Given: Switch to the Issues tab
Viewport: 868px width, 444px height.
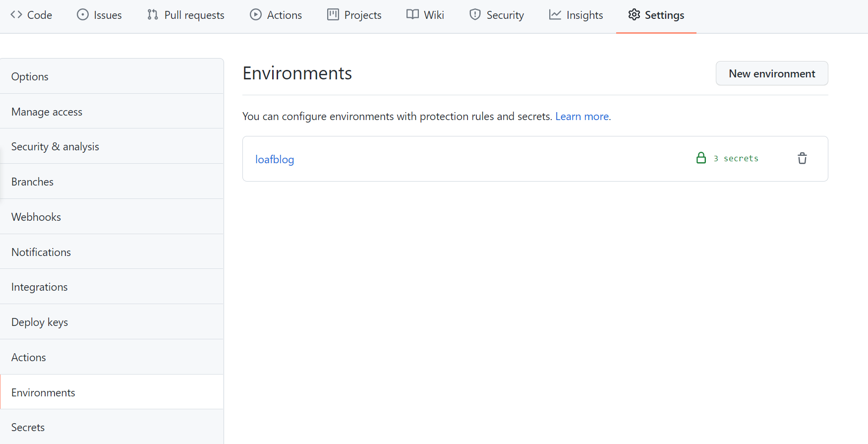Looking at the screenshot, I should (99, 15).
